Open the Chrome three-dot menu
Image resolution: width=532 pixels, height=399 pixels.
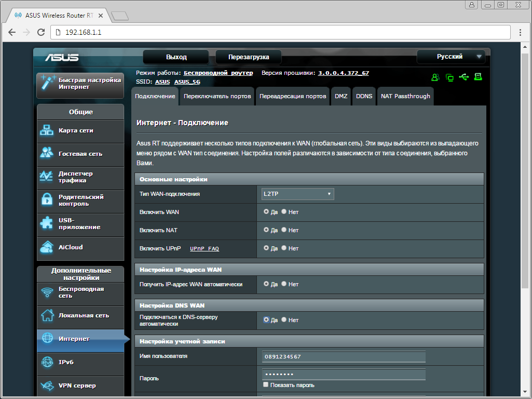point(520,32)
